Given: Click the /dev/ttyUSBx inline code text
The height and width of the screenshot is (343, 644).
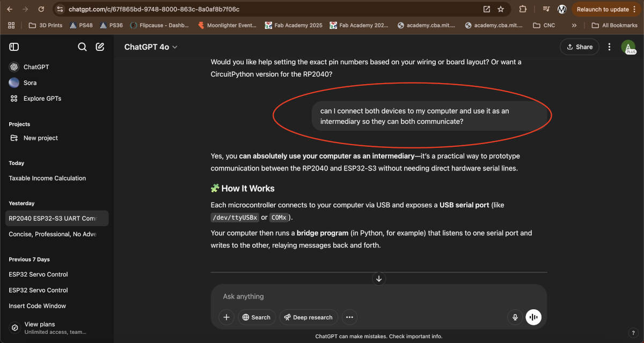Looking at the screenshot, I should (235, 218).
